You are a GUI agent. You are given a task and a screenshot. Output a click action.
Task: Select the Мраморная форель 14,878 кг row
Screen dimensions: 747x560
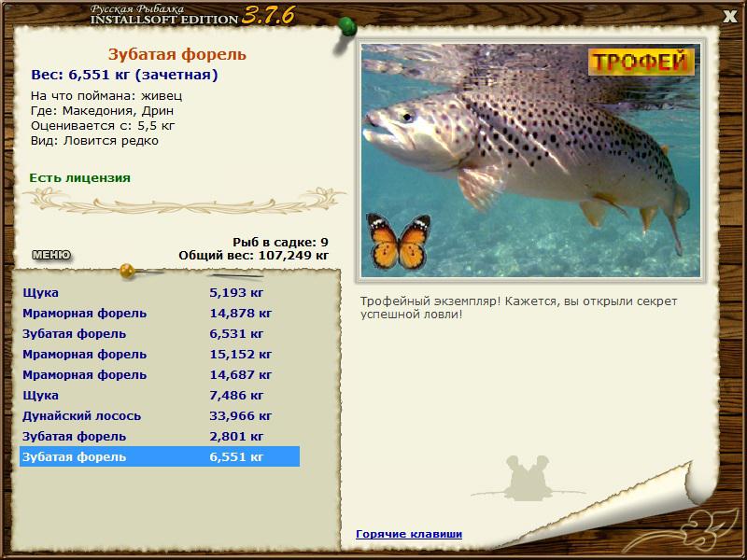click(x=160, y=314)
